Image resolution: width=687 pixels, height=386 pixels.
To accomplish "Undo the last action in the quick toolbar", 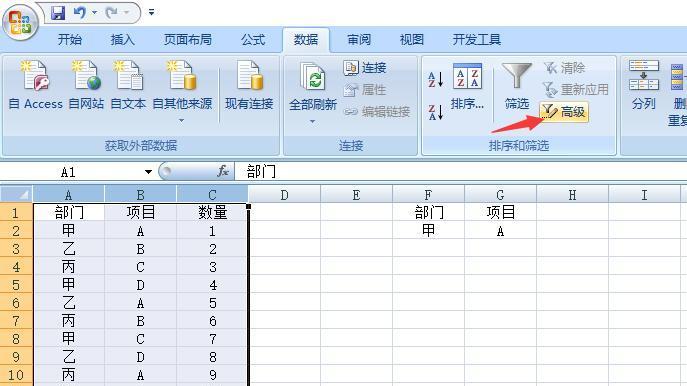I will pos(80,12).
